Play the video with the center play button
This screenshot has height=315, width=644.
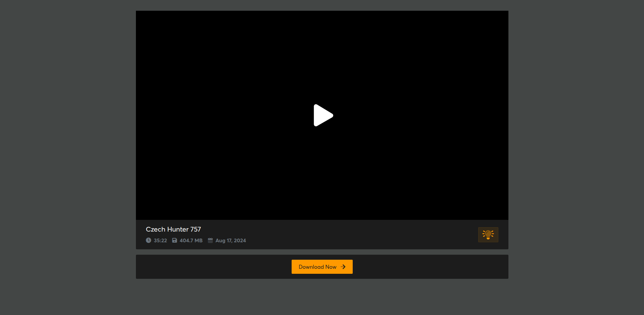[x=323, y=115]
